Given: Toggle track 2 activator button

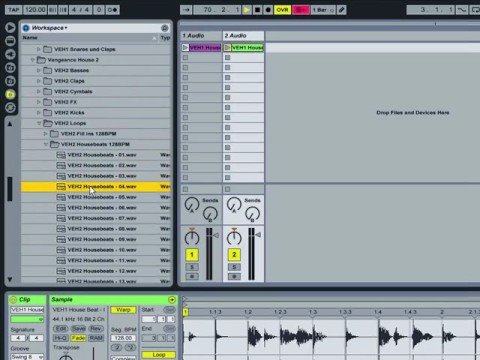Looking at the screenshot, I should 234,255.
